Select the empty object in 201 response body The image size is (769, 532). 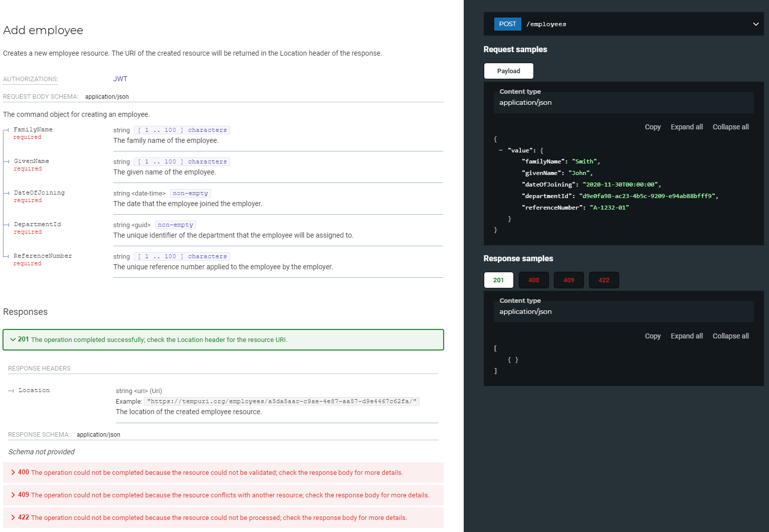pyautogui.click(x=513, y=360)
